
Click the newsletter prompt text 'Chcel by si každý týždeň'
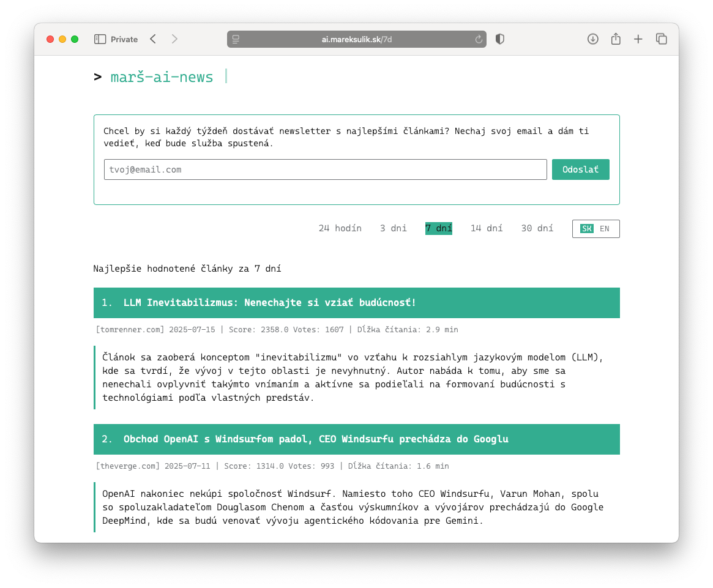pyautogui.click(x=346, y=137)
